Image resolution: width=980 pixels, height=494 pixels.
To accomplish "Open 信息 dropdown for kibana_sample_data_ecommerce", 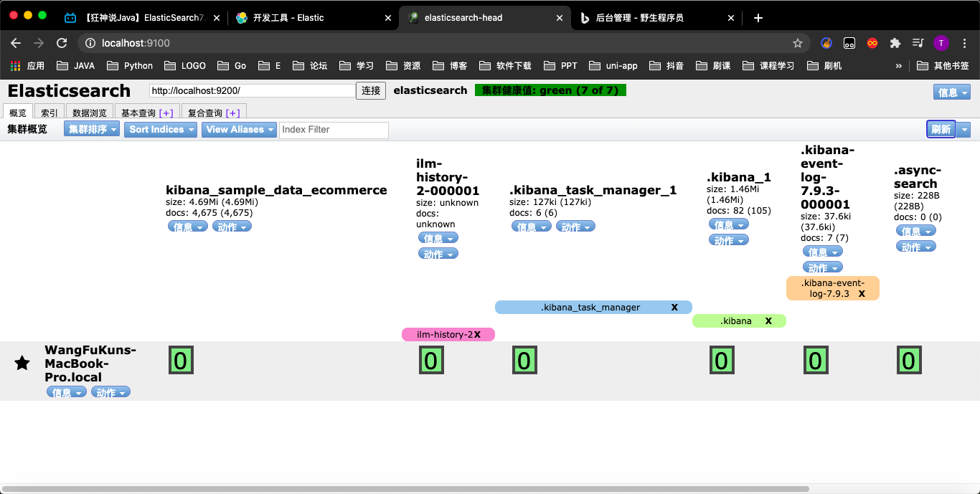I will click(188, 227).
